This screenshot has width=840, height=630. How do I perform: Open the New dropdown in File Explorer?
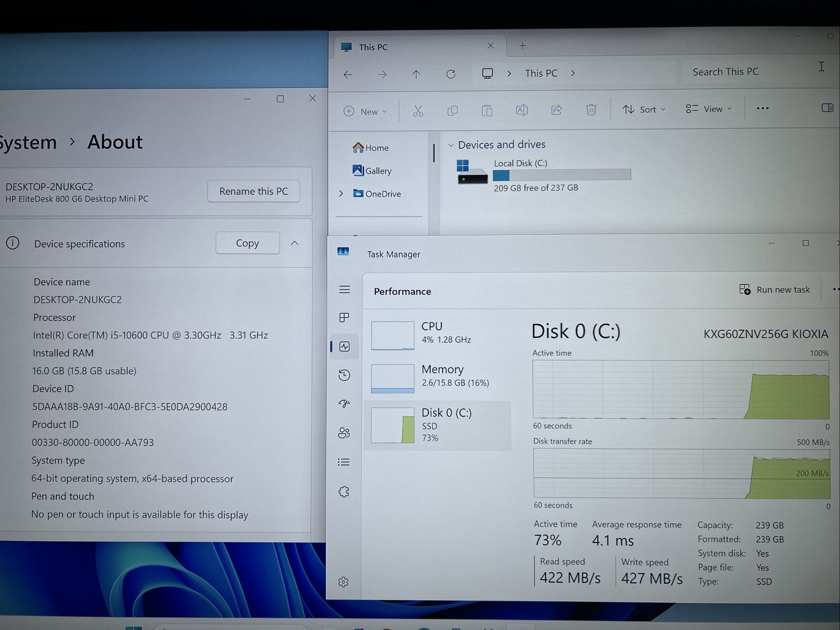[x=365, y=111]
